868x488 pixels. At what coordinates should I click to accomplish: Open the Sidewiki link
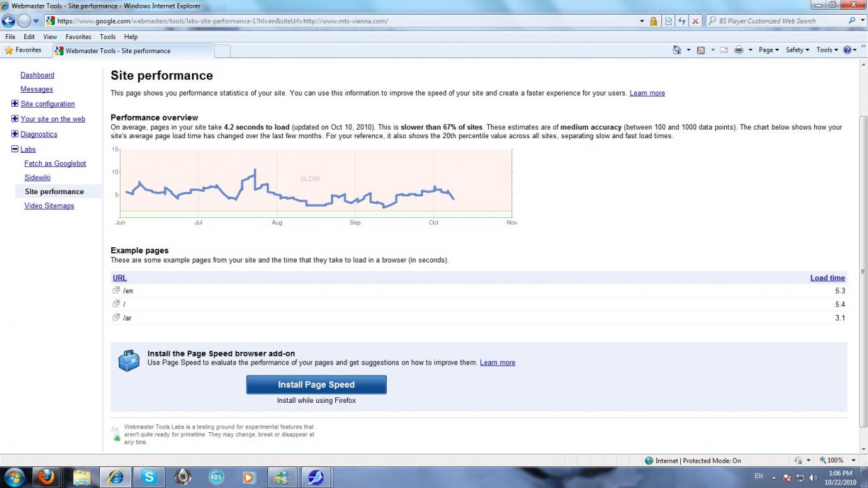(37, 178)
